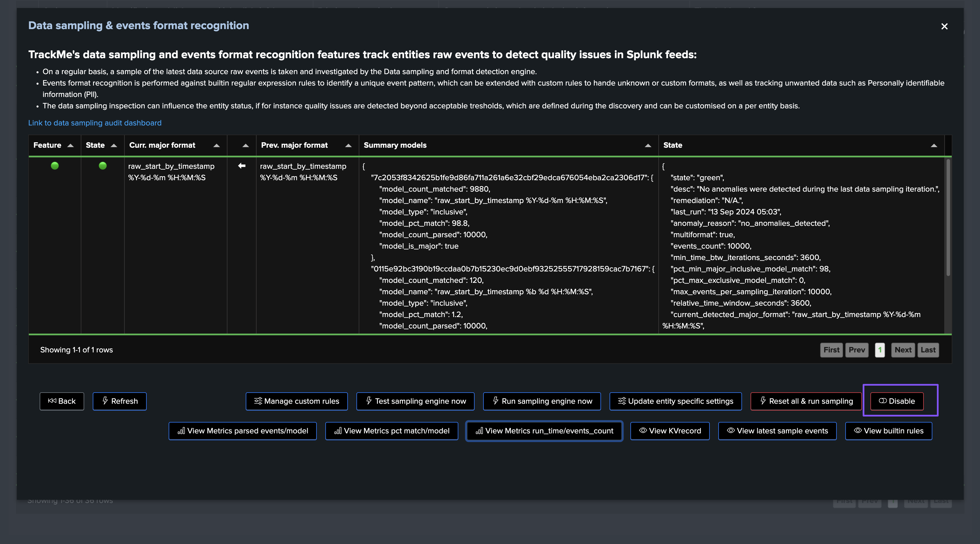Click Run sampling engine now
Image resolution: width=980 pixels, height=544 pixels.
pyautogui.click(x=542, y=401)
